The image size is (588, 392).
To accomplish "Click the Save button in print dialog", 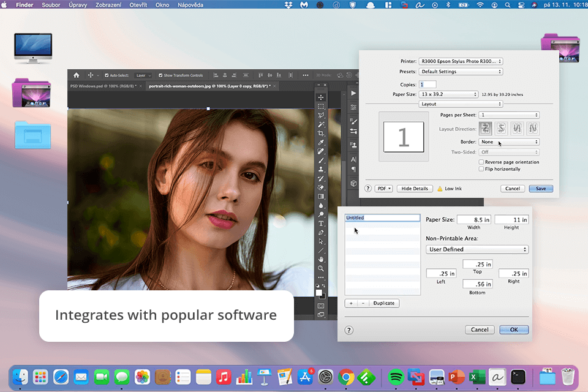I will pyautogui.click(x=541, y=189).
